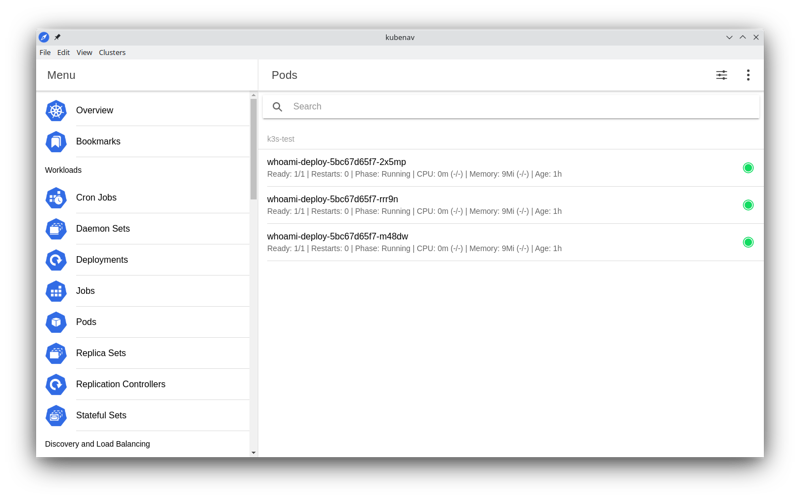The width and height of the screenshot is (800, 500).
Task: Close the kubenav window
Action: click(756, 37)
